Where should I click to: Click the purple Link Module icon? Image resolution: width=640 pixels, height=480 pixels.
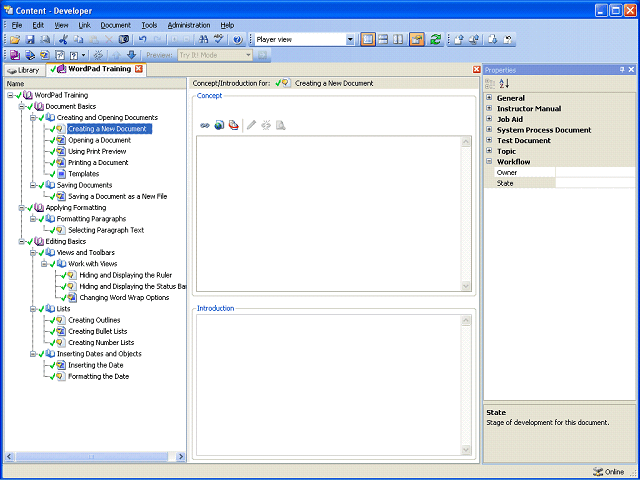pyautogui.click(x=15, y=55)
